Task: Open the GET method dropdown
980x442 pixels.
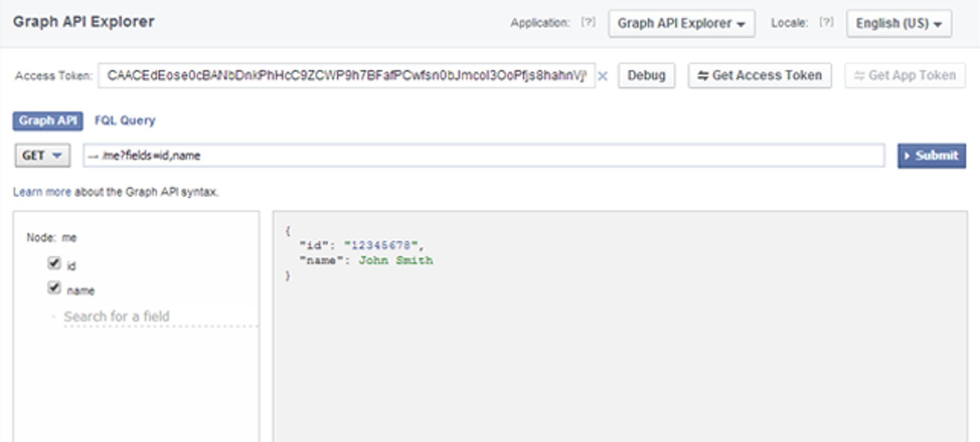Action: [42, 155]
